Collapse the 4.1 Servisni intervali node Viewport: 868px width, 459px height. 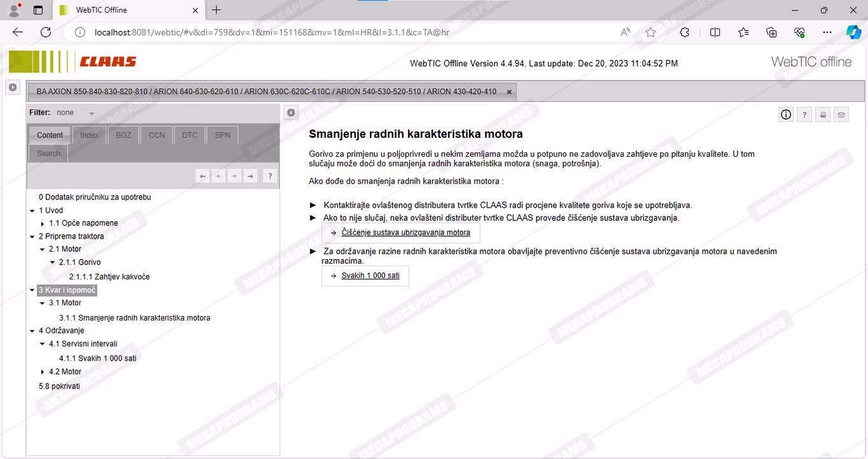coord(43,344)
